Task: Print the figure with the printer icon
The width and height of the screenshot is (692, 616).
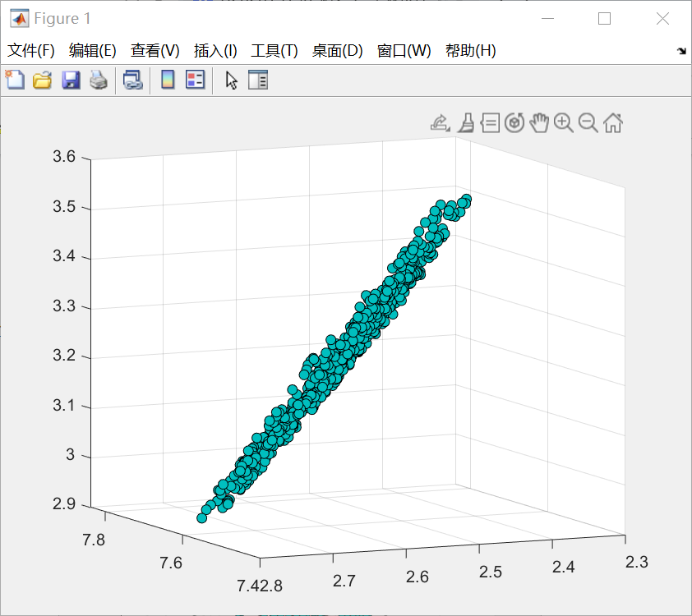Action: pyautogui.click(x=99, y=80)
